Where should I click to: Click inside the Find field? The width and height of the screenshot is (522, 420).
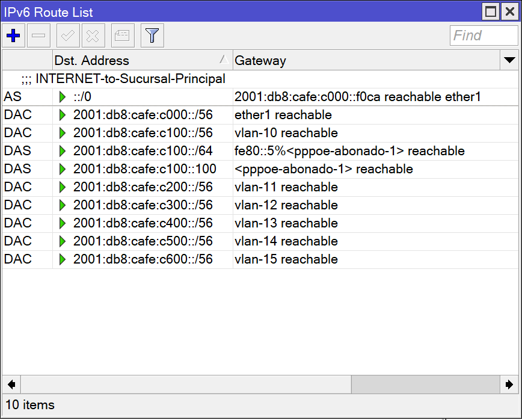tap(484, 35)
